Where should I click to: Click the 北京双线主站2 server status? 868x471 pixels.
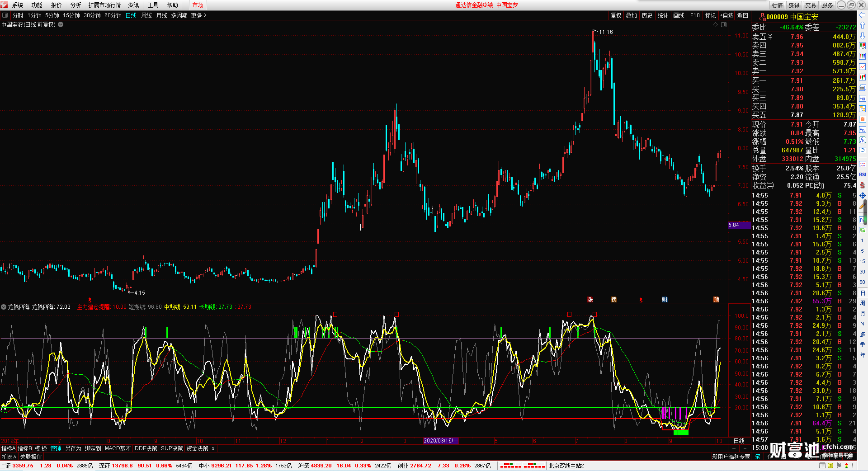click(x=566, y=466)
